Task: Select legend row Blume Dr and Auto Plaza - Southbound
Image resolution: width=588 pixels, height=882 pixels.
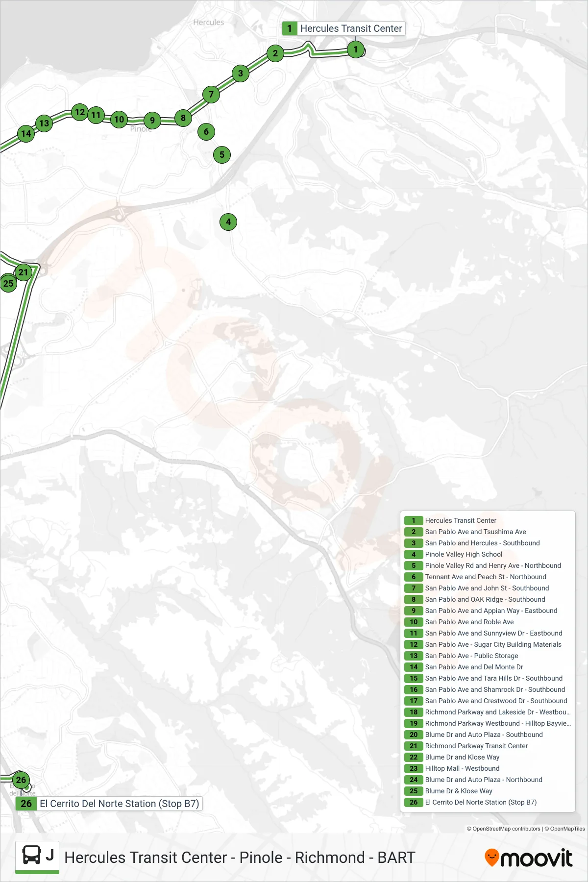Action: (x=488, y=735)
